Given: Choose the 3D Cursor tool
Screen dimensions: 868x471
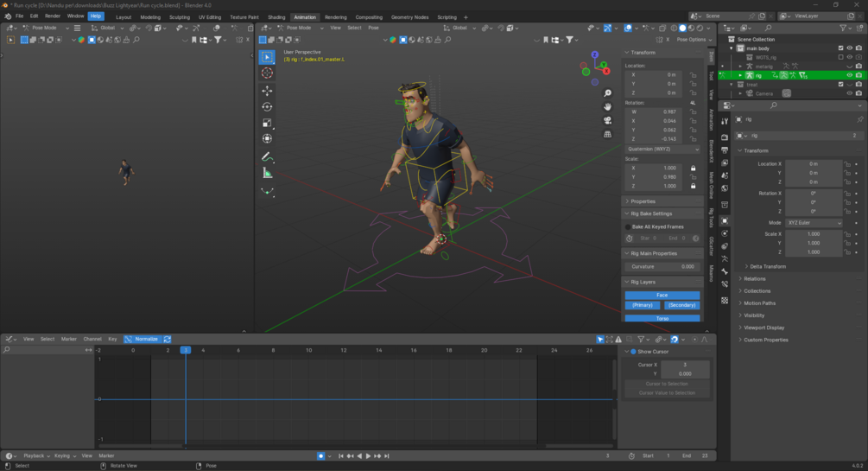Looking at the screenshot, I should [x=268, y=73].
